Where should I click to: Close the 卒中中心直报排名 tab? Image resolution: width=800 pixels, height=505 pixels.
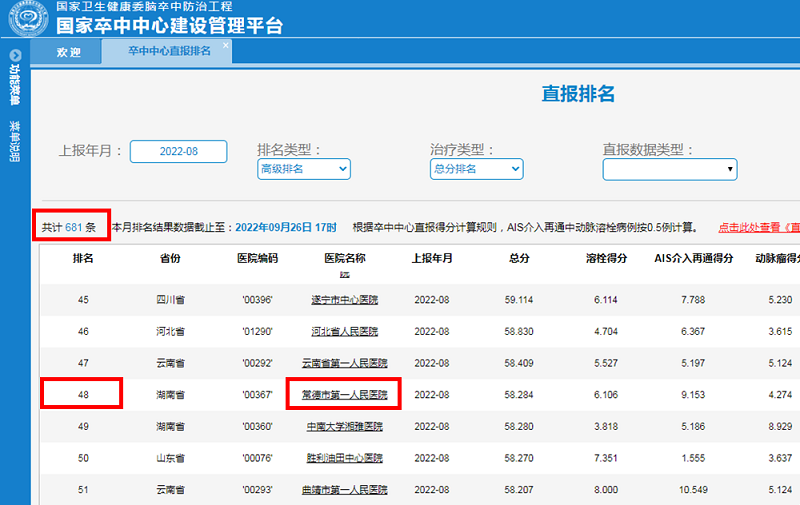point(225,45)
